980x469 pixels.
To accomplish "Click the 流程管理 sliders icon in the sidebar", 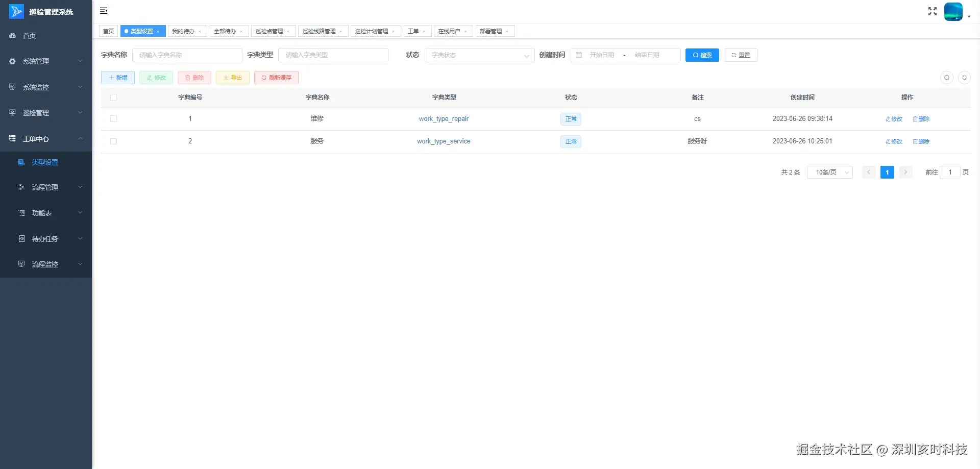I will pyautogui.click(x=21, y=187).
